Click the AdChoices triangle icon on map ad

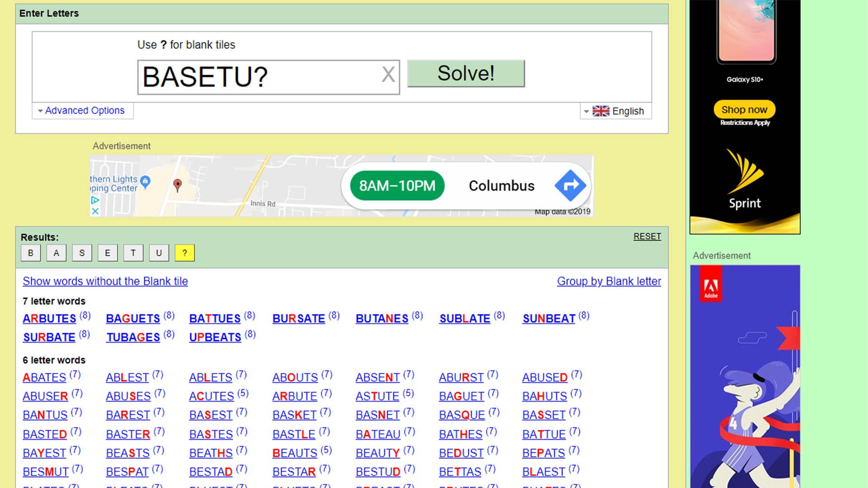point(95,200)
